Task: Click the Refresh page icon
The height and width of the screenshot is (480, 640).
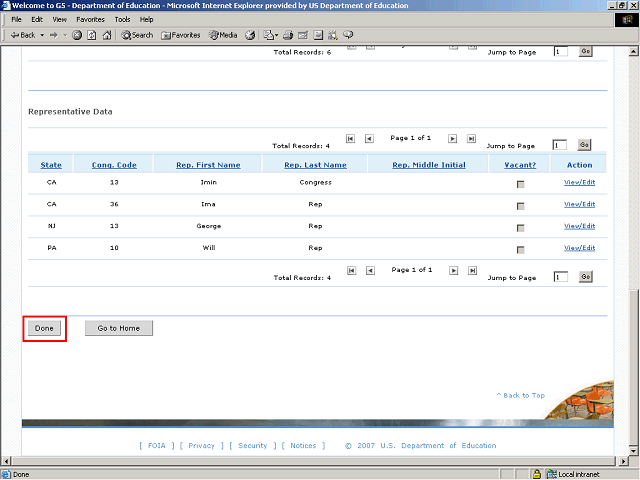Action: pyautogui.click(x=92, y=35)
